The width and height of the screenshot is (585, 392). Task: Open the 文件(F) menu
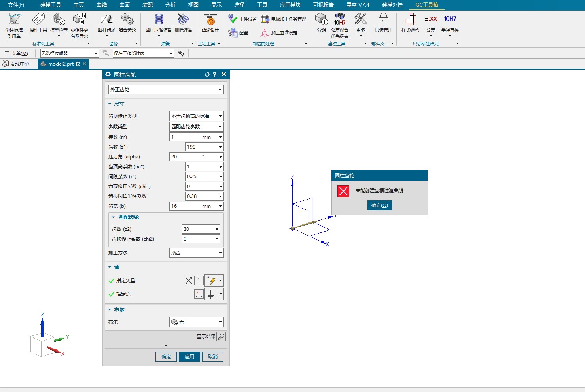pyautogui.click(x=16, y=5)
